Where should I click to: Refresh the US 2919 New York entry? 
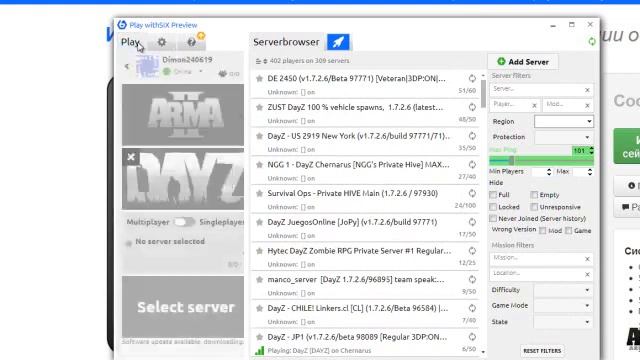[472, 136]
